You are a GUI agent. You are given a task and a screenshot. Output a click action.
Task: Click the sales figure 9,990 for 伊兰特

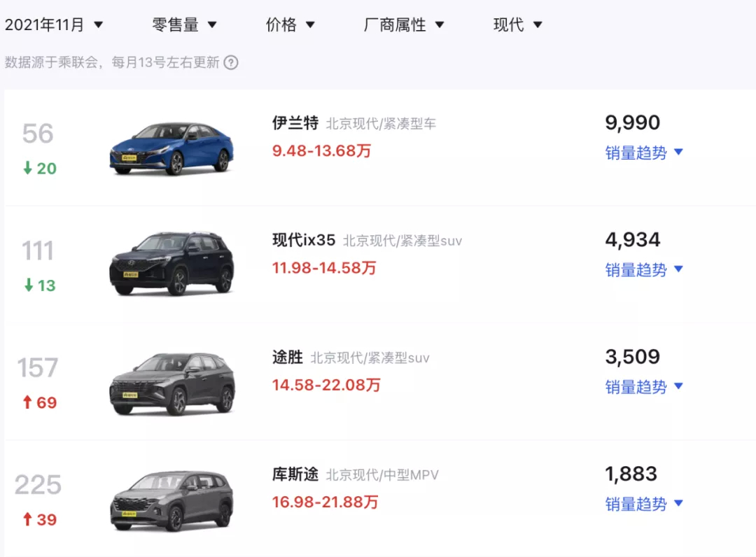(632, 122)
